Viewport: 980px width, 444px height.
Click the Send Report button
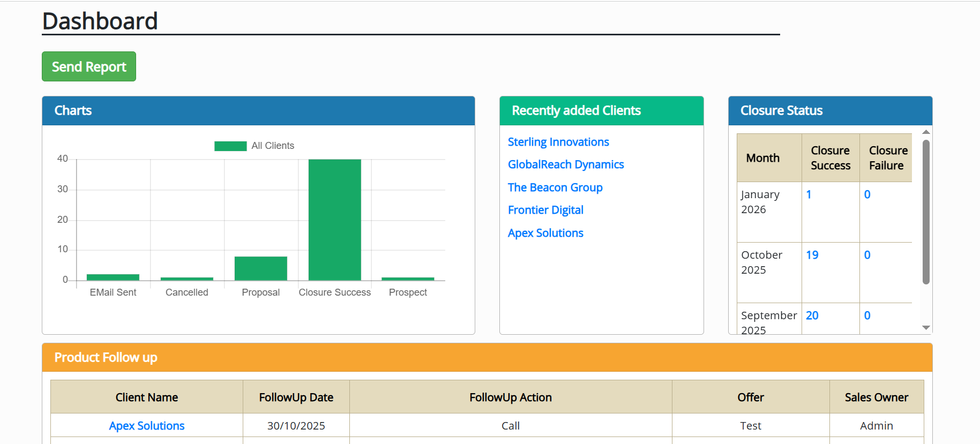point(89,66)
